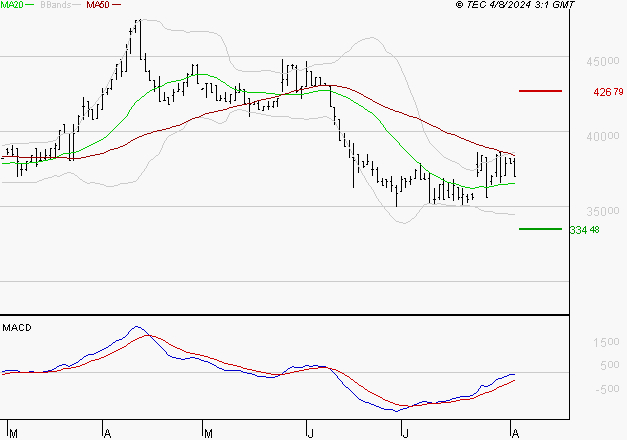
Task: Click the red 426.79 resistance value
Action: (x=608, y=92)
